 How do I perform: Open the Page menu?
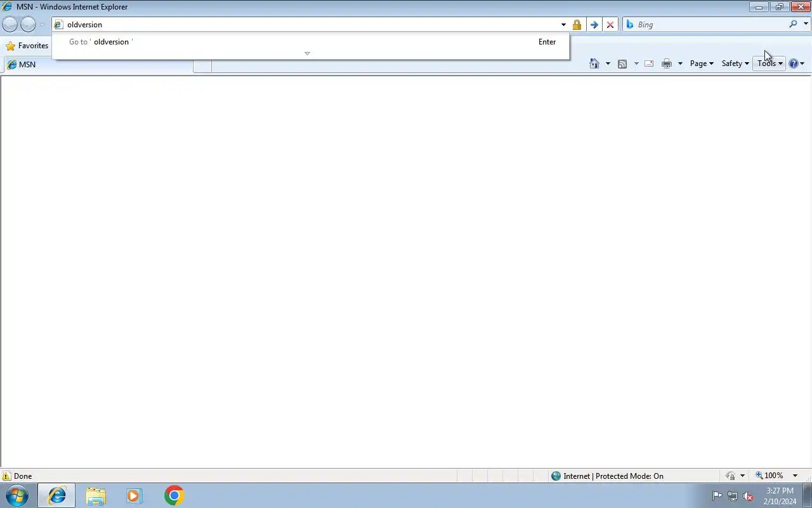702,63
